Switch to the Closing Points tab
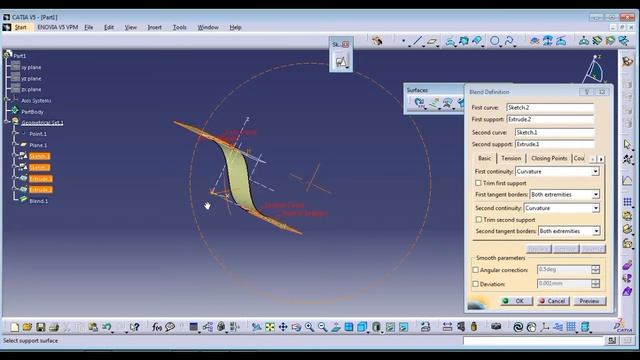 549,158
